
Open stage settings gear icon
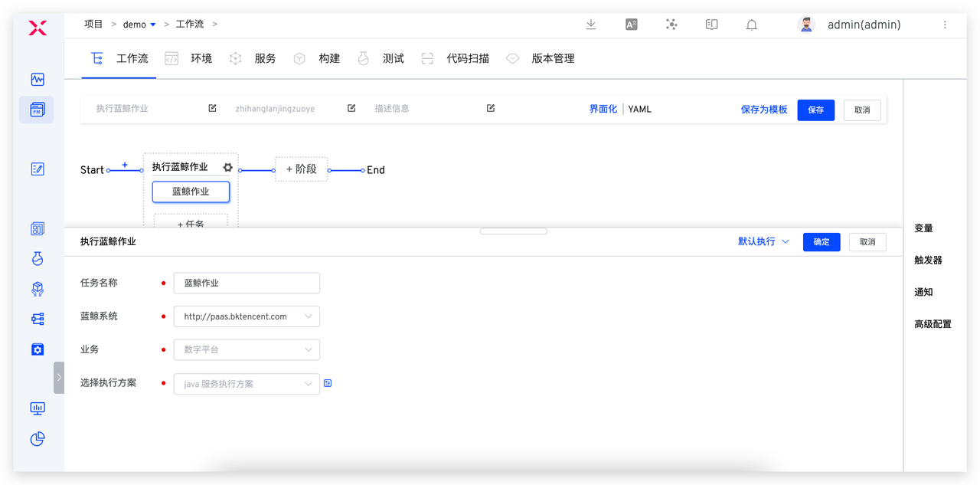[x=227, y=167]
